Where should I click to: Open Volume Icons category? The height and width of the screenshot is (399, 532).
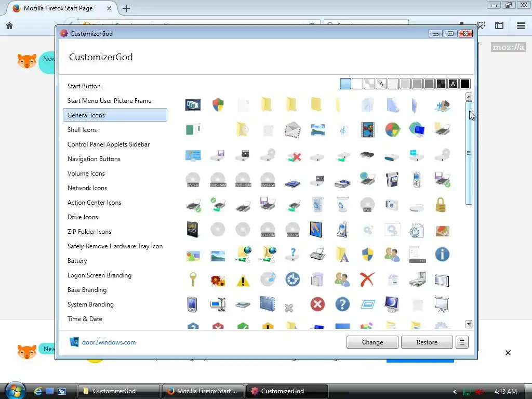pyautogui.click(x=86, y=174)
